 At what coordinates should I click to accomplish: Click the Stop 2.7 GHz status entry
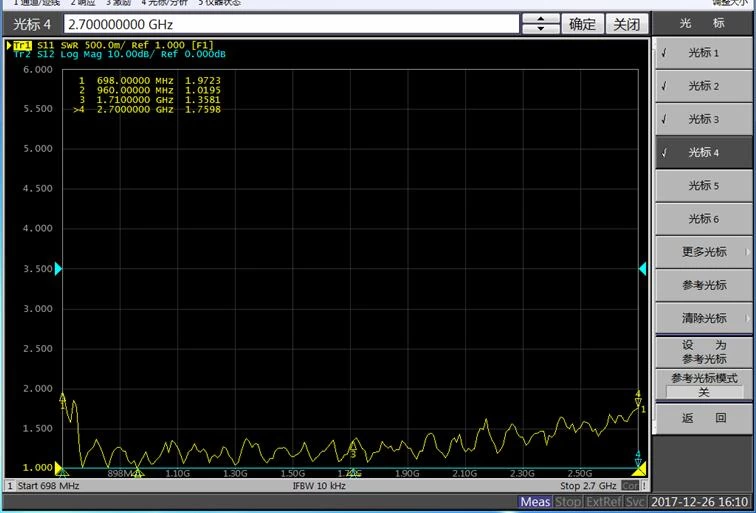click(588, 486)
